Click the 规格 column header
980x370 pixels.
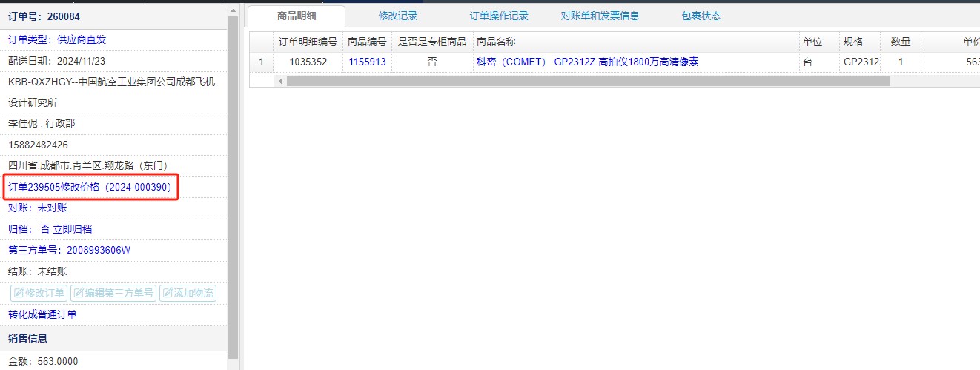pyautogui.click(x=860, y=42)
